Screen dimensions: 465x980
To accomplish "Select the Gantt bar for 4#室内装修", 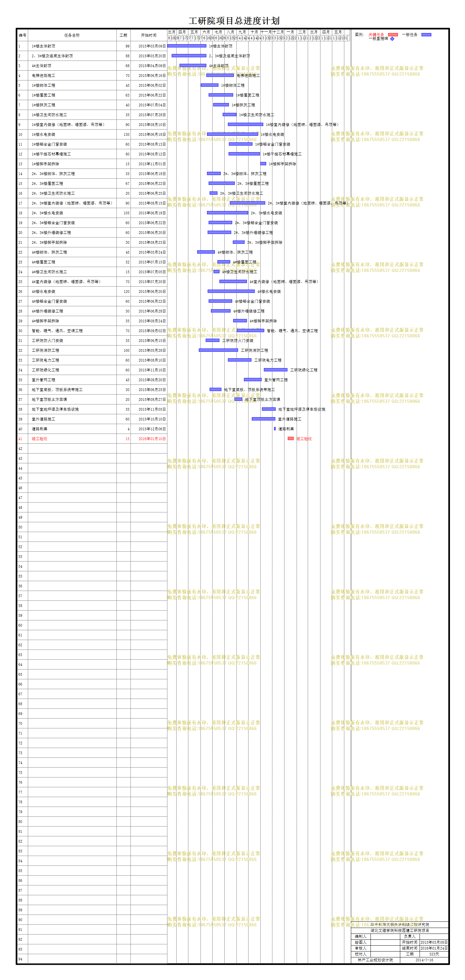I will tap(233, 281).
